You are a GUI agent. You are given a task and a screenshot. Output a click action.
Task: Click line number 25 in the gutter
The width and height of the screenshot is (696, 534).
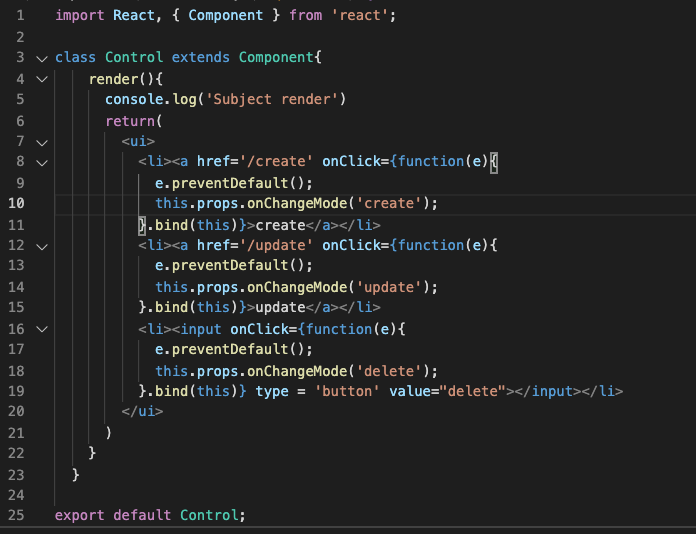[x=16, y=515]
